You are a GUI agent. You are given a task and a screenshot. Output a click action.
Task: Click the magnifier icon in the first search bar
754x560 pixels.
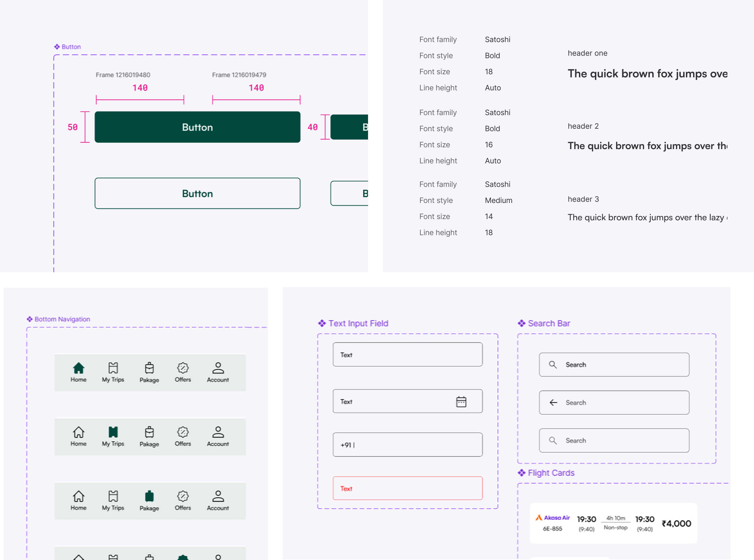[553, 365]
